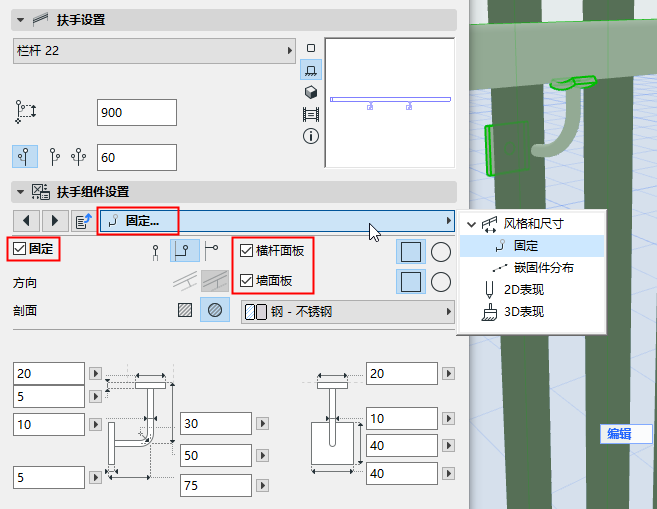Screen dimensions: 657x509
Task: Open arrow beside the 50 field
Action: click(x=262, y=455)
